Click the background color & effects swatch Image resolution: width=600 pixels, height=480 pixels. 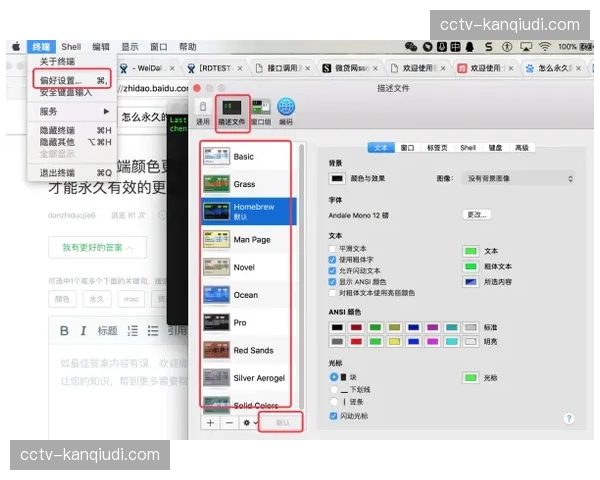pyautogui.click(x=337, y=179)
